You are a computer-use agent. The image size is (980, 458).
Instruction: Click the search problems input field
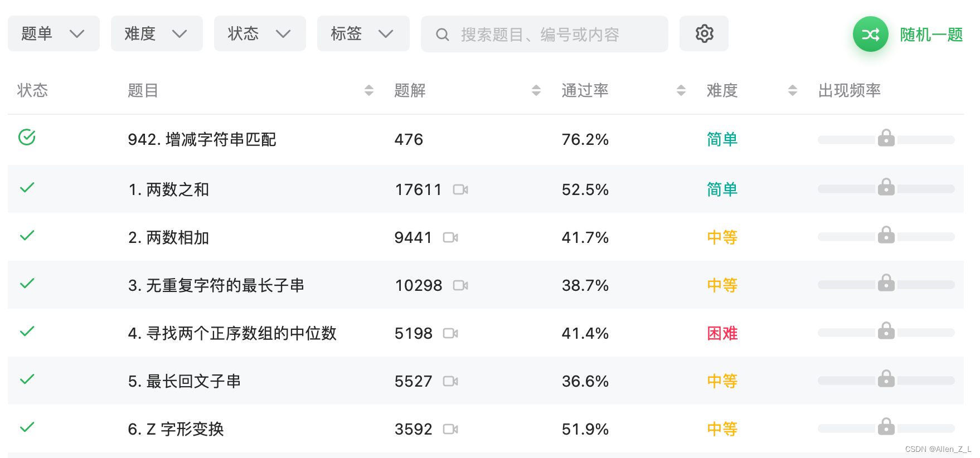(544, 34)
